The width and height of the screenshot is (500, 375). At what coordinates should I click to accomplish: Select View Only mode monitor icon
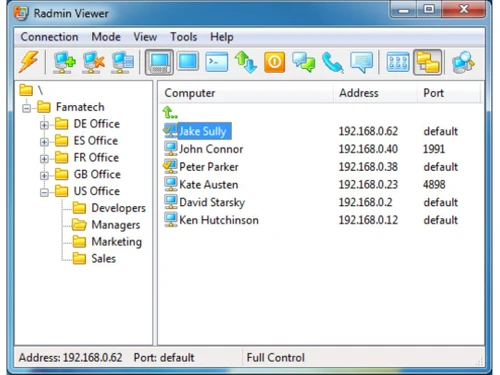pos(188,61)
